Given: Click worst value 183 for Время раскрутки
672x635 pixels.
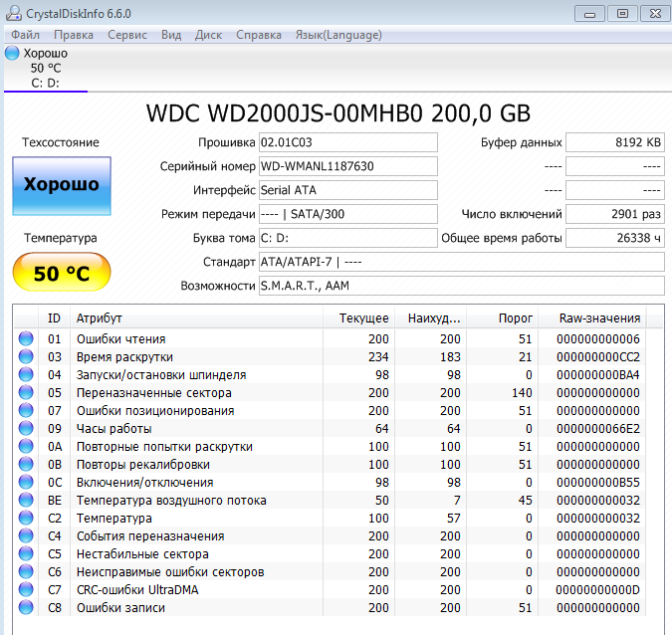Looking at the screenshot, I should click(450, 357).
